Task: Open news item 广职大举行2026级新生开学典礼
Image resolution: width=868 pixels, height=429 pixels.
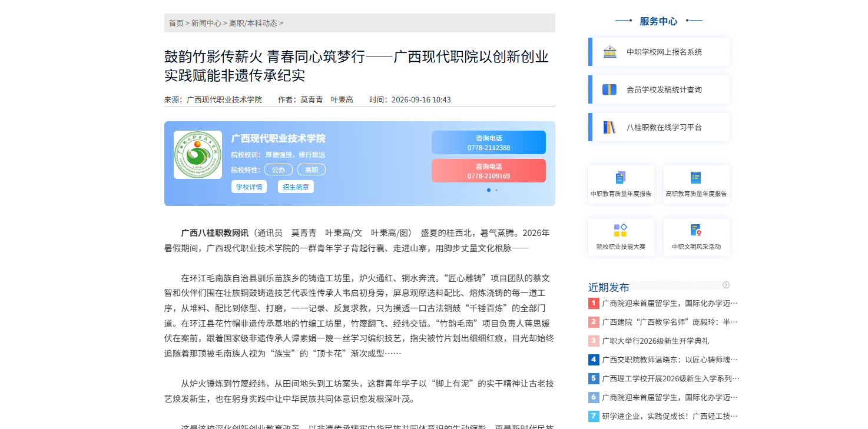Action: [655, 341]
